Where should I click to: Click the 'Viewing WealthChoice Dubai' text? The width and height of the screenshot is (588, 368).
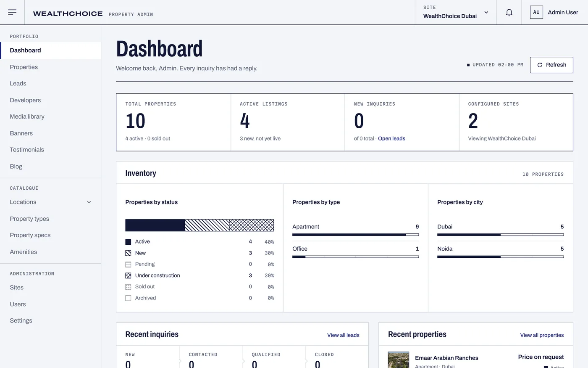tap(502, 138)
